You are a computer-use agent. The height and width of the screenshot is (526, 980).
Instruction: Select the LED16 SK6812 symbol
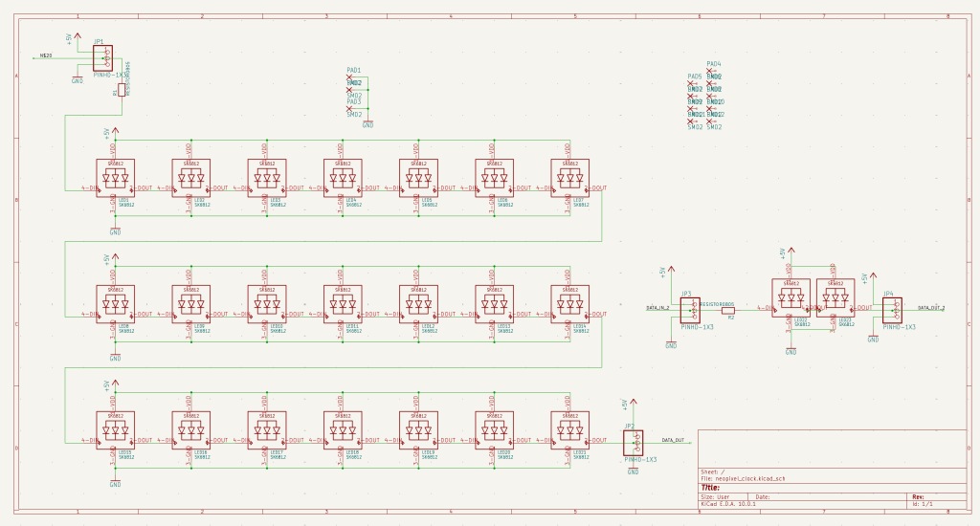pos(191,431)
